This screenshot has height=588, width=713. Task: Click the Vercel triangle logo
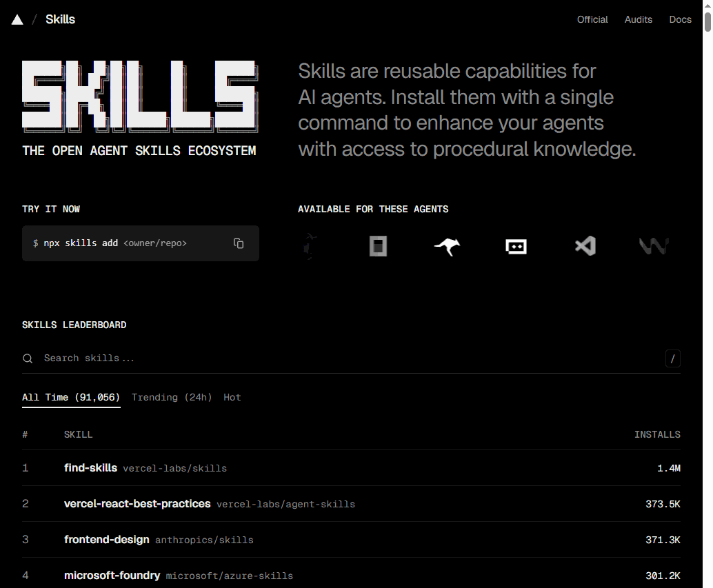(x=17, y=19)
